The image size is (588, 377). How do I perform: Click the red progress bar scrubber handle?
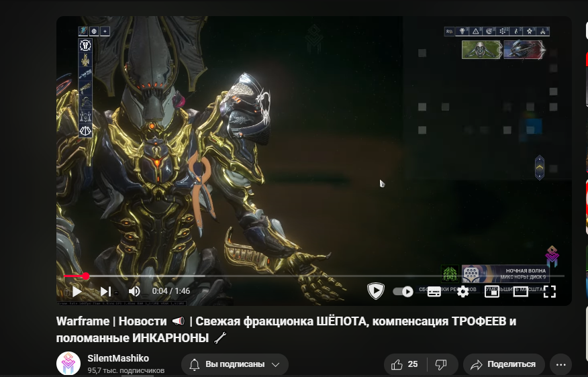(86, 276)
